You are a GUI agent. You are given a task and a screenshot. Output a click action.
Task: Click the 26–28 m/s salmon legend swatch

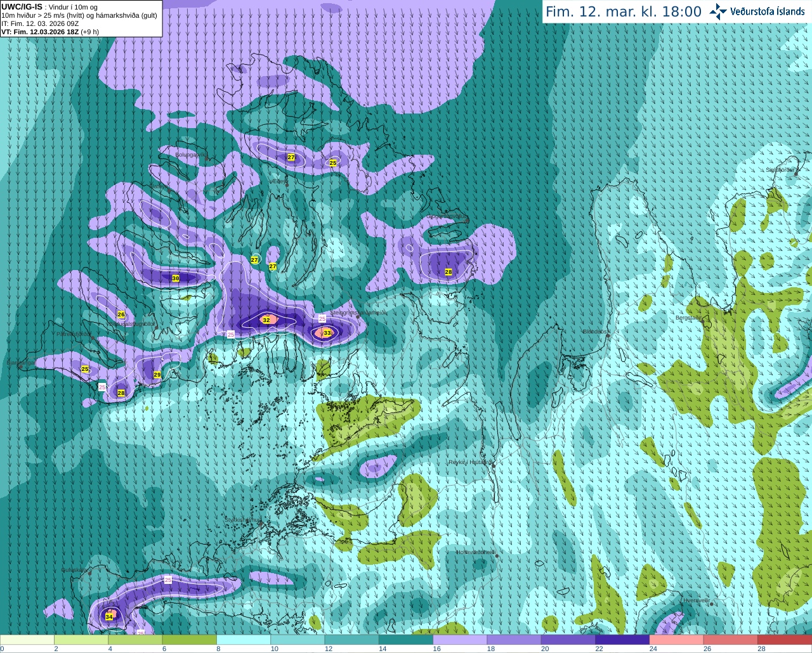(731, 640)
